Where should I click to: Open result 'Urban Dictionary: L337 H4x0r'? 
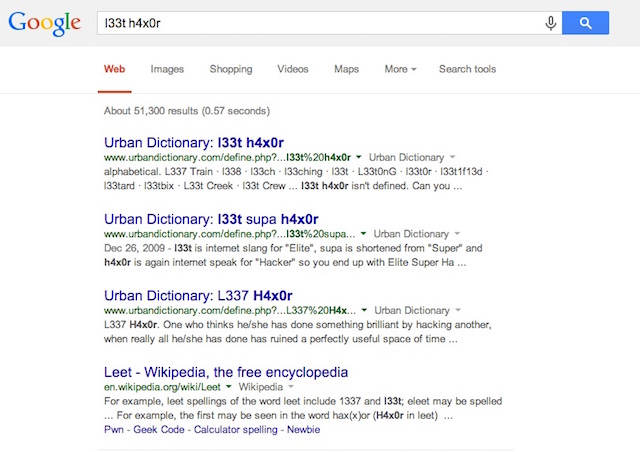click(x=198, y=296)
